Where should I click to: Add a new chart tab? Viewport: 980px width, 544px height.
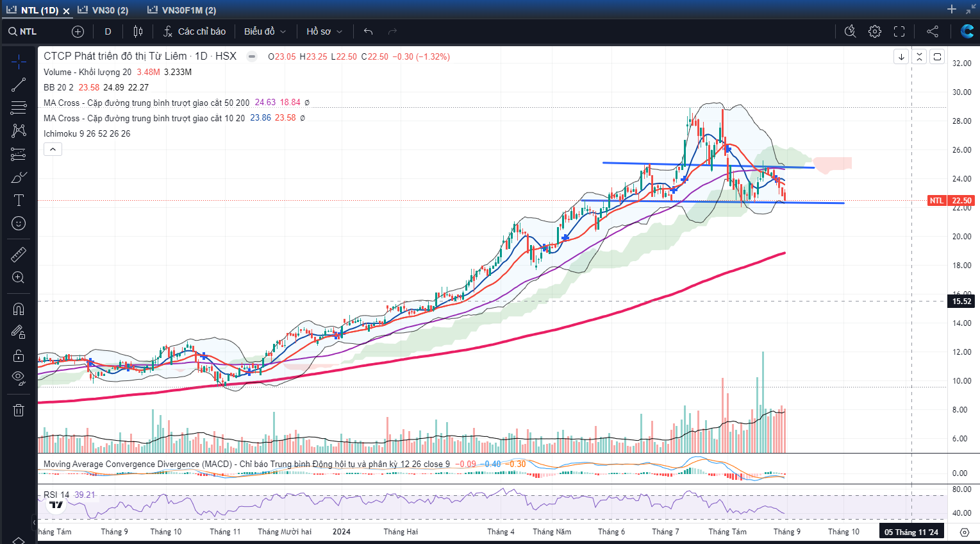tap(952, 9)
